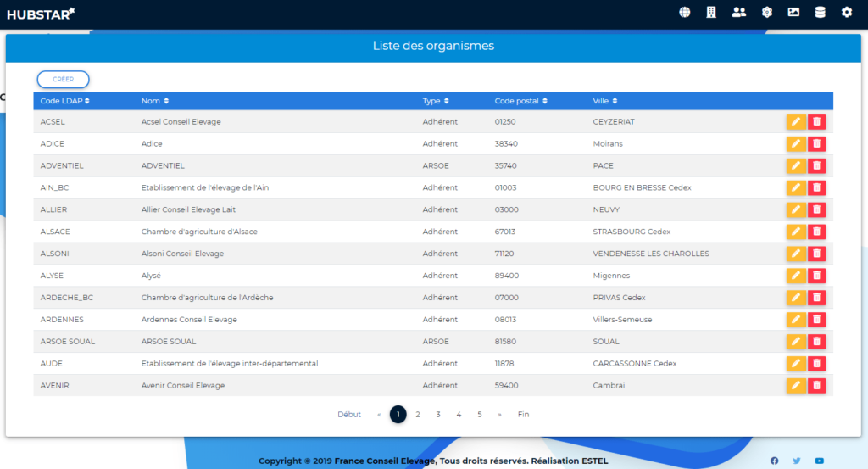Edit the AUDE row

click(x=796, y=363)
